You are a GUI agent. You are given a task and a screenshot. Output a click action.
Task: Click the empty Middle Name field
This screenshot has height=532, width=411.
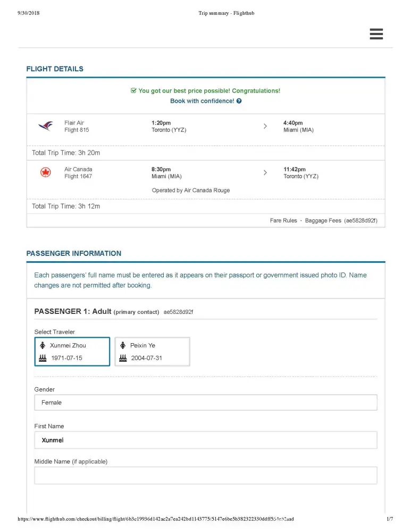[x=205, y=475]
